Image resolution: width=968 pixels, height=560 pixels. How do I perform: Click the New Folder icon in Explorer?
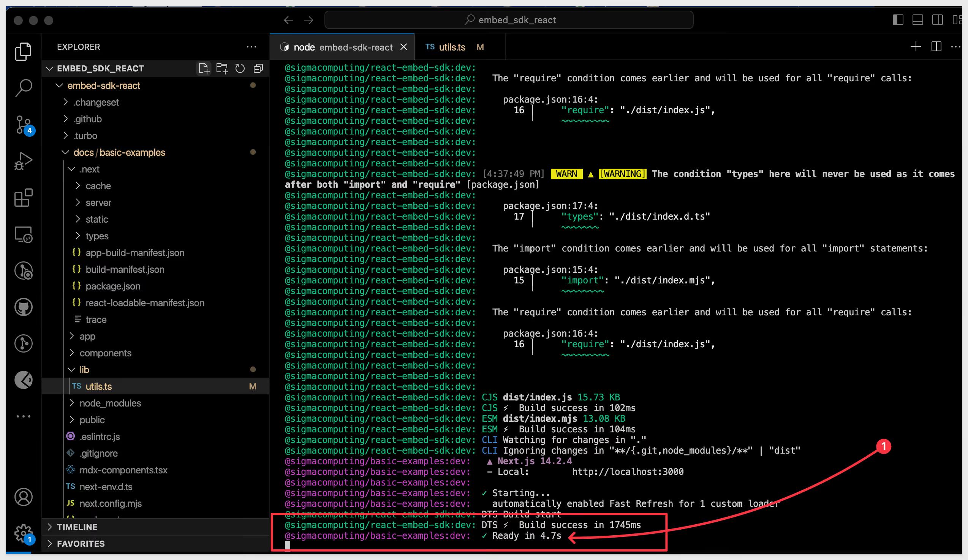[x=221, y=68]
